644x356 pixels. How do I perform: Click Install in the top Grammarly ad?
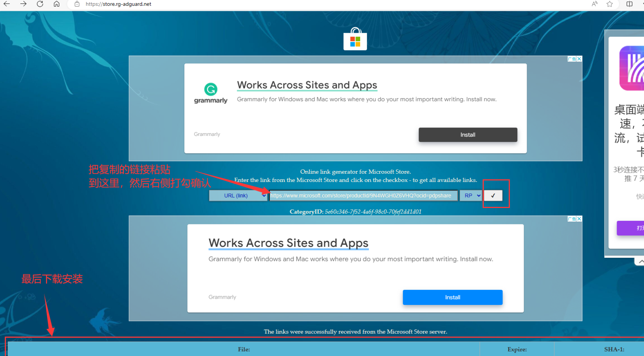pos(467,134)
